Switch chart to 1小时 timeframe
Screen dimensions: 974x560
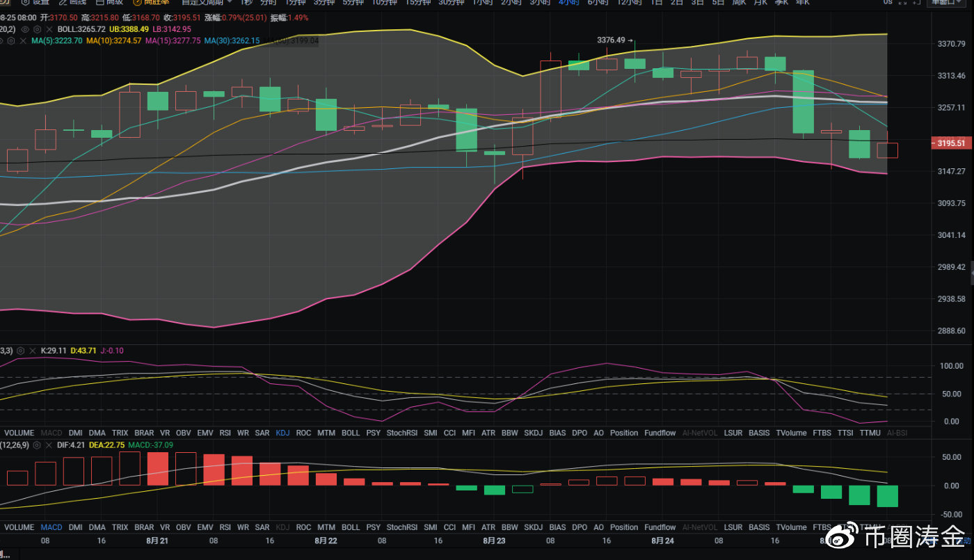coord(483,2)
